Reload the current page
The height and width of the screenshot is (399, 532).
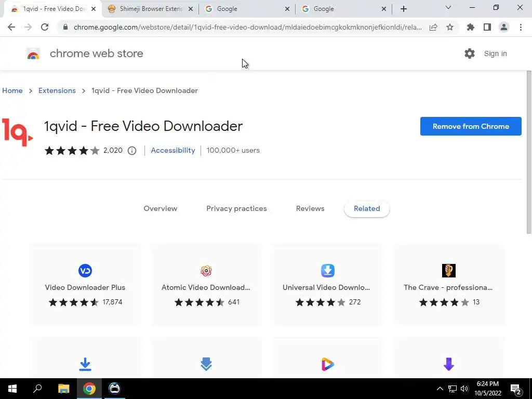pos(45,27)
